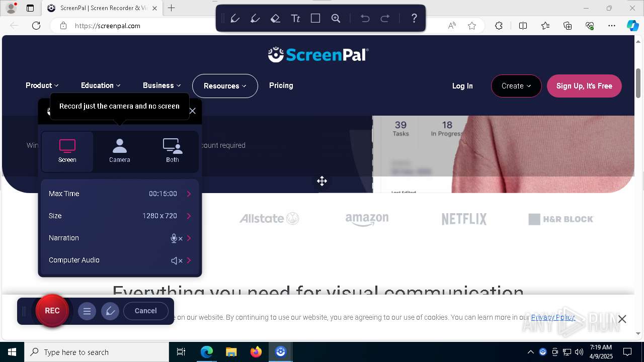Open the Resources dropdown menu
The image size is (644, 362).
pos(225,86)
